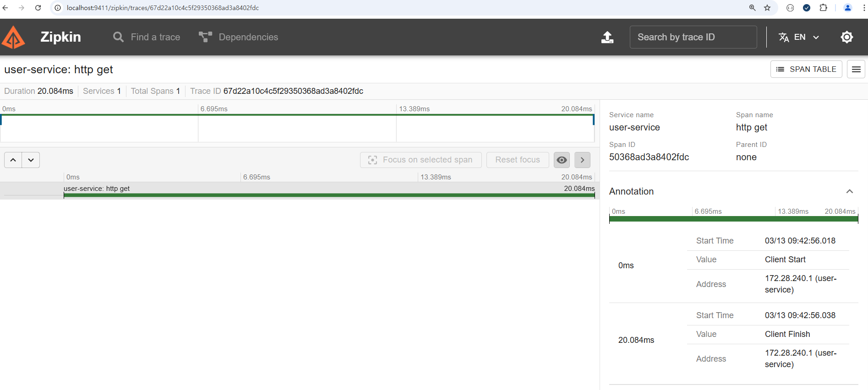The image size is (868, 390).
Task: Click the blue checkmark extension icon
Action: click(807, 8)
